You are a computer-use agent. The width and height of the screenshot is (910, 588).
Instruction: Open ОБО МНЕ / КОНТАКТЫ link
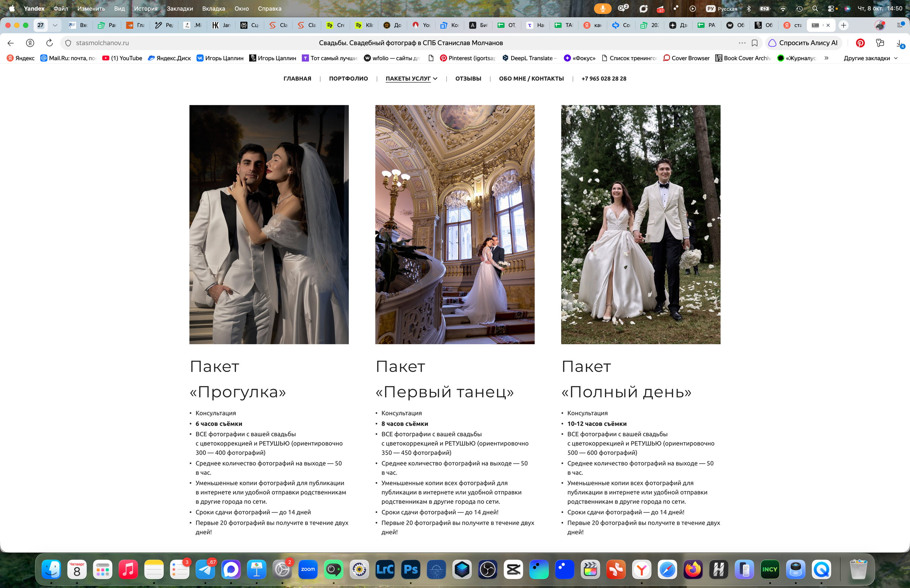(531, 79)
